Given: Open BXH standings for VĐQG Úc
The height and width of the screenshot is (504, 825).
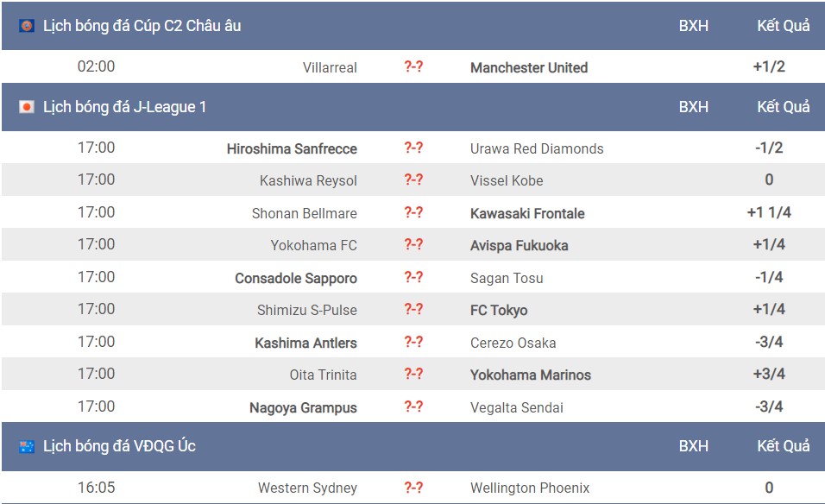Looking at the screenshot, I should [694, 446].
